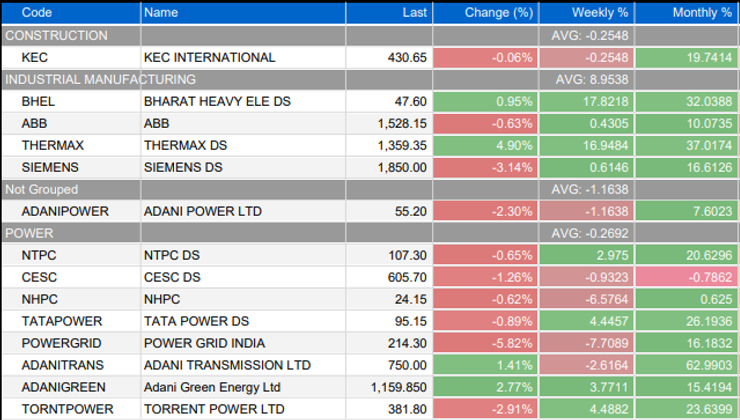Select the ADANIGREEN code cell
Screen dimensions: 740x420
(71, 387)
